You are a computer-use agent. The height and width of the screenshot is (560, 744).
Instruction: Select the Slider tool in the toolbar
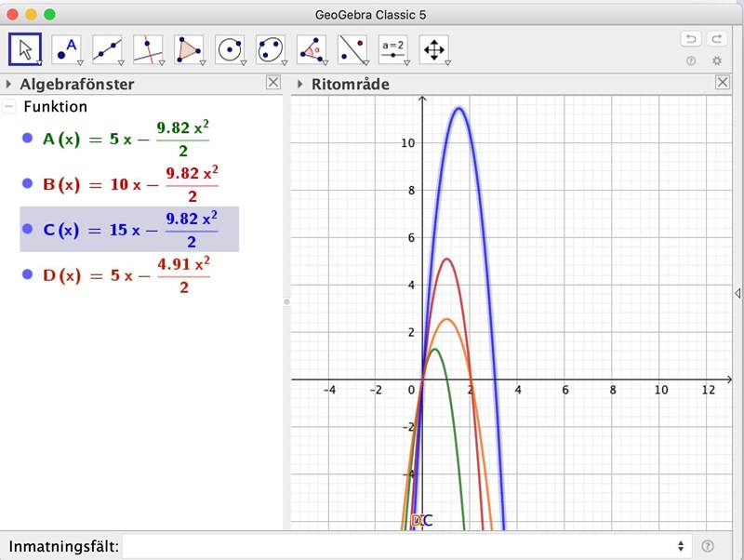[x=393, y=49]
